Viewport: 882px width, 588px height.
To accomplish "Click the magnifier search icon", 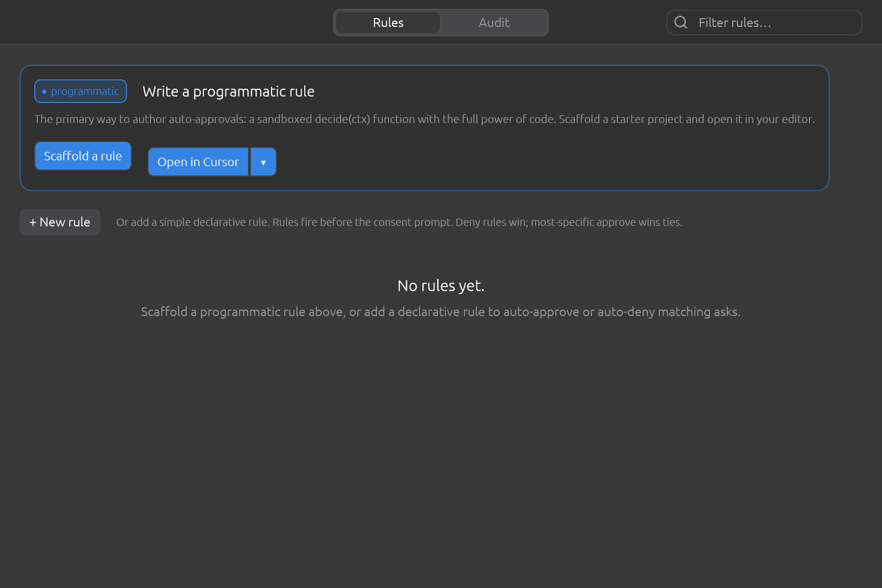I will click(681, 23).
